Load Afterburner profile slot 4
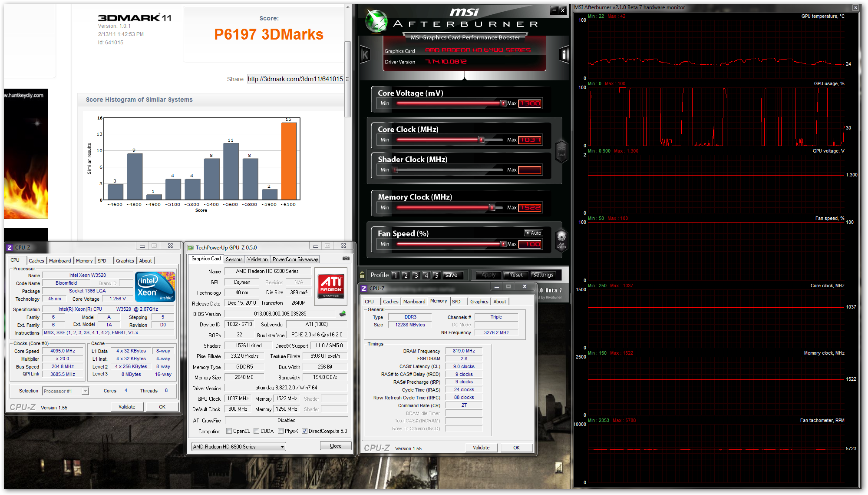 tap(426, 275)
